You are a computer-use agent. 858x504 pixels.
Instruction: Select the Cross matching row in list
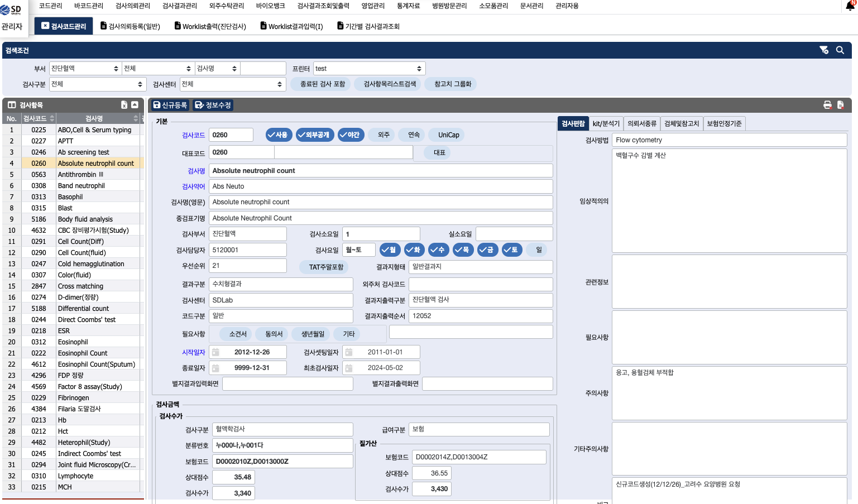click(x=80, y=286)
